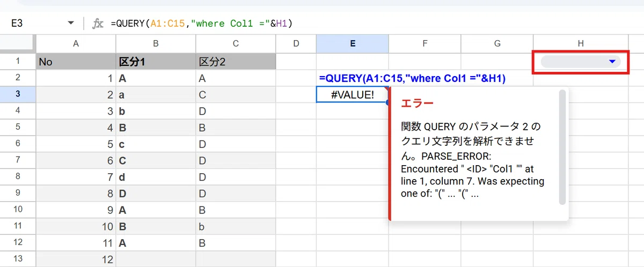
Task: Click the 区分2 header cell
Action: click(236, 62)
